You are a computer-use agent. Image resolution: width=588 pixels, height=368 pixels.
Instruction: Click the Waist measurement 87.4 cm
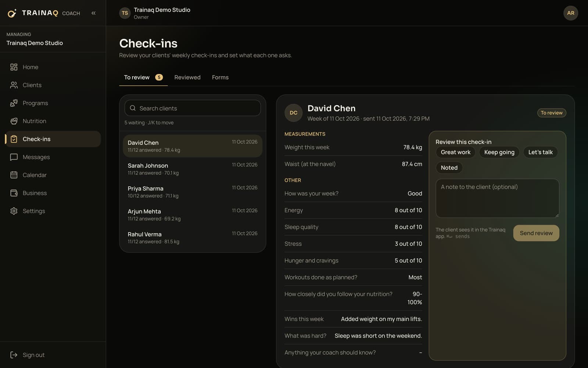(412, 164)
